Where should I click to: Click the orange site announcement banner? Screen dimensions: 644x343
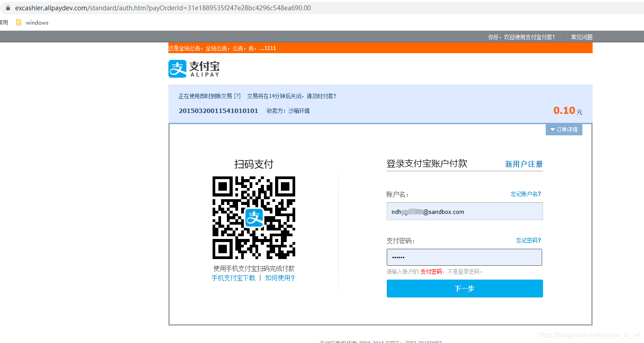381,48
